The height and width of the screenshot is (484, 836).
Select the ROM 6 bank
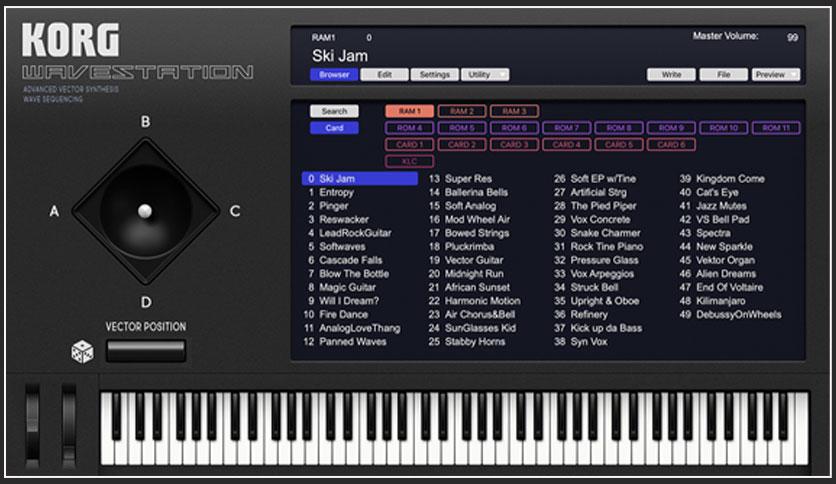514,128
